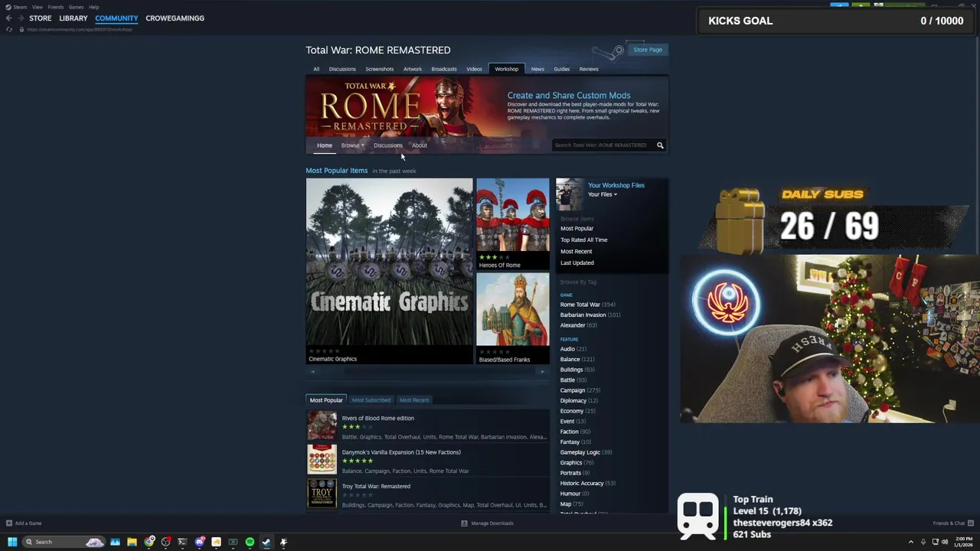Click the Top Rated All Time link
980x551 pixels.
584,240
